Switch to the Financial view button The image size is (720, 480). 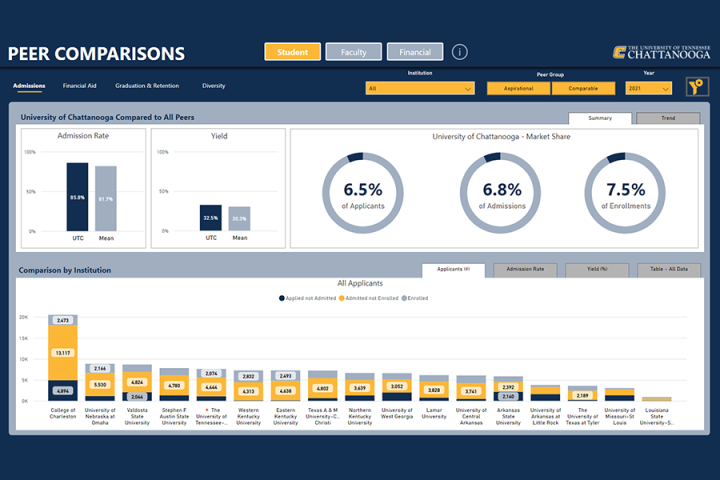415,52
